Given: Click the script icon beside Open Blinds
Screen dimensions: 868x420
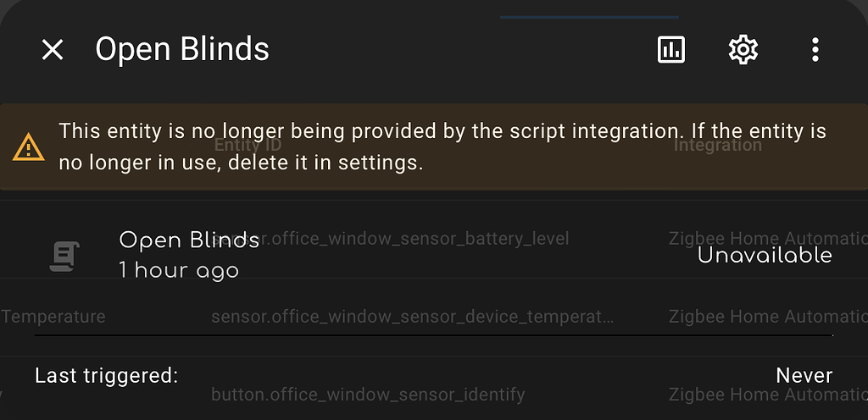Looking at the screenshot, I should 64,256.
